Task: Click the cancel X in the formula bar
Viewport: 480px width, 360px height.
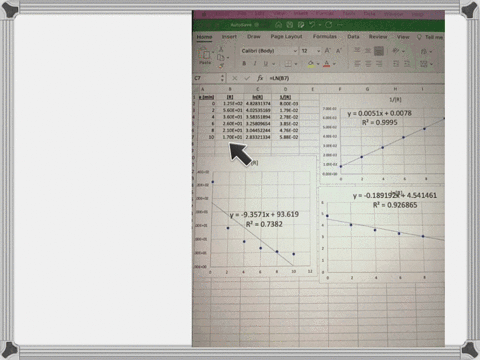Action: pyautogui.click(x=235, y=78)
